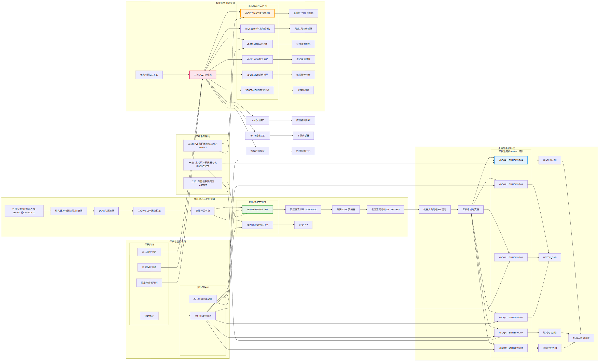Click the EMI输入滤波器 node
Viewport: 603px width, 364px height.
(106, 211)
